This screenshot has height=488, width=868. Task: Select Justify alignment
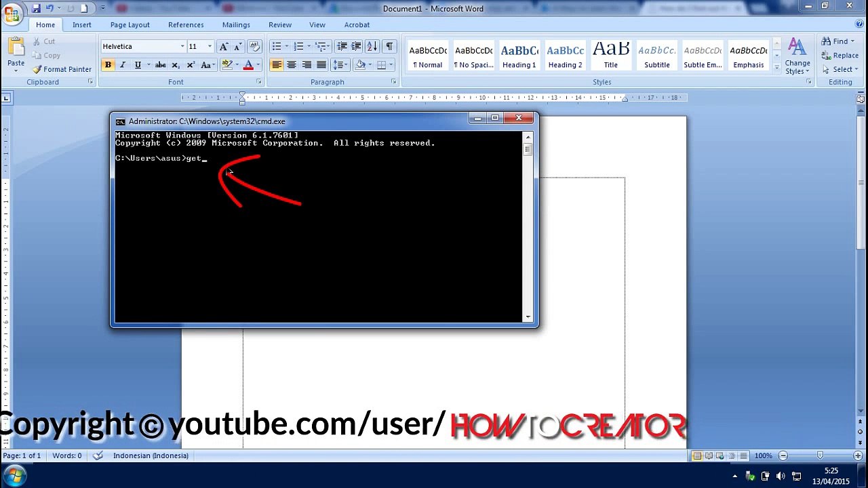tap(321, 65)
